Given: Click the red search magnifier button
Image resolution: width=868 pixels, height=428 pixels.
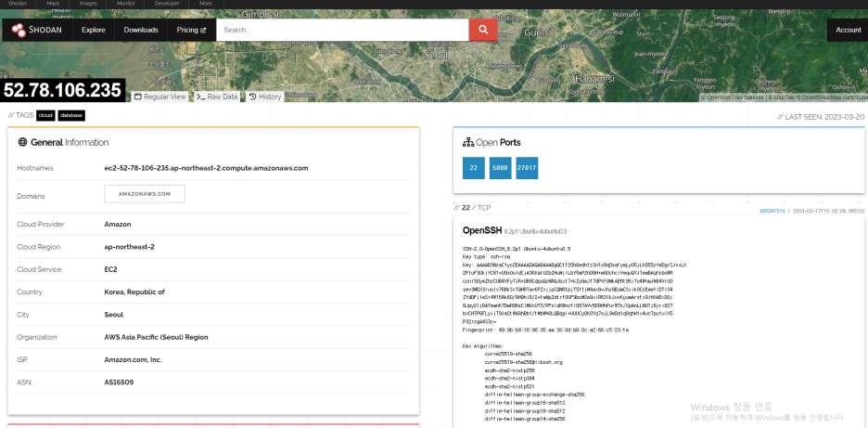Looking at the screenshot, I should tap(483, 30).
